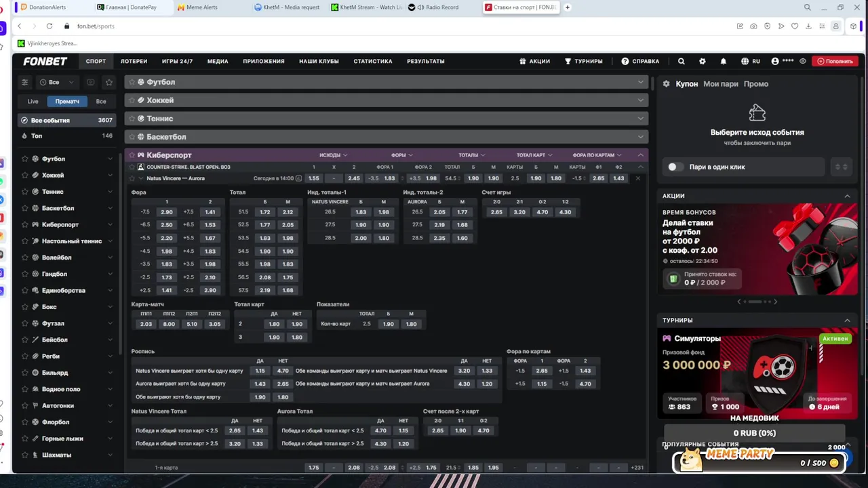Screen dimensions: 868x488
Task: Click browser snapshot camera icon
Action: pyautogui.click(x=753, y=26)
